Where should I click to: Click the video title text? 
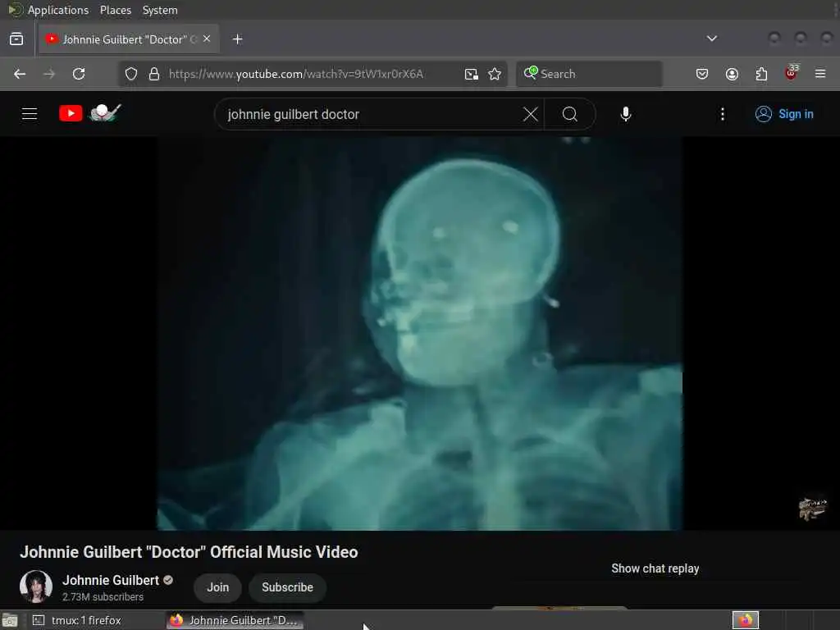click(x=189, y=552)
